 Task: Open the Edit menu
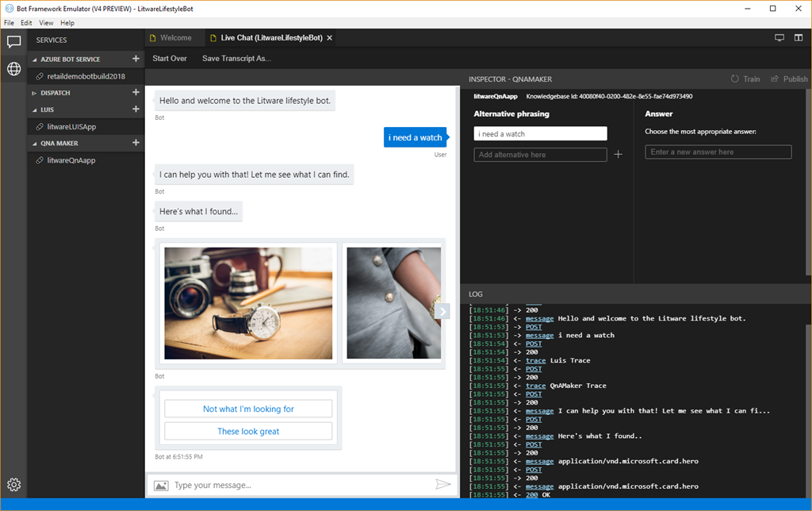tap(26, 23)
